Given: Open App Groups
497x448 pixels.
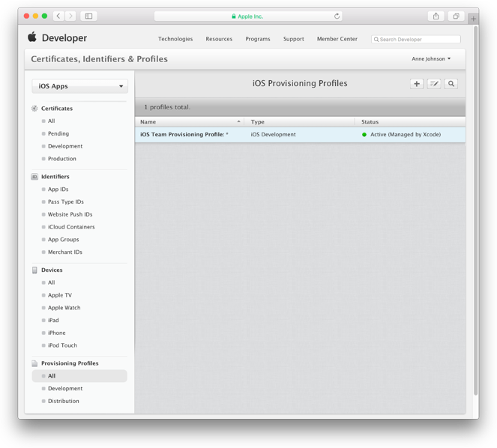Looking at the screenshot, I should tap(64, 240).
